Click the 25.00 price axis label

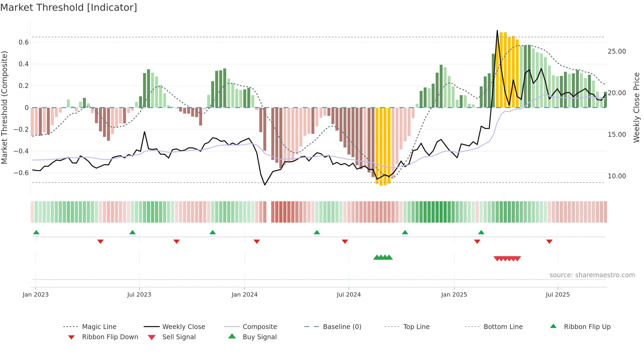click(617, 51)
